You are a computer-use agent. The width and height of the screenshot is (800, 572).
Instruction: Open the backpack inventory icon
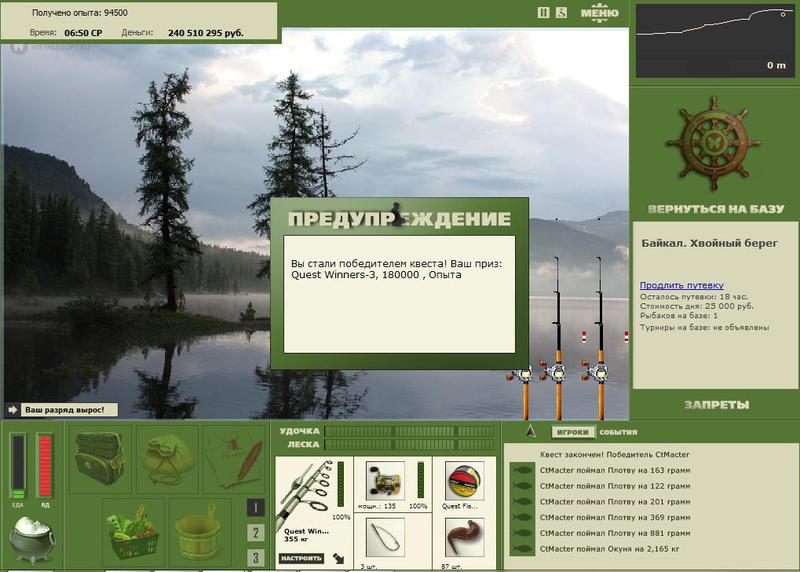pyautogui.click(x=100, y=459)
